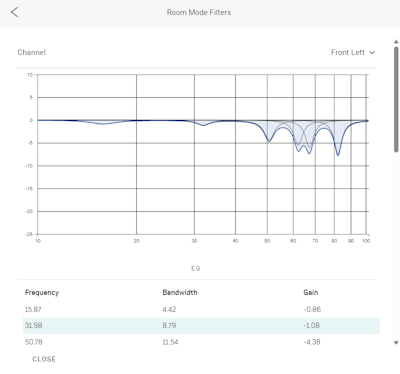Select the row with frequency 15.87
Viewport: 400px width, 374px height.
[201, 309]
